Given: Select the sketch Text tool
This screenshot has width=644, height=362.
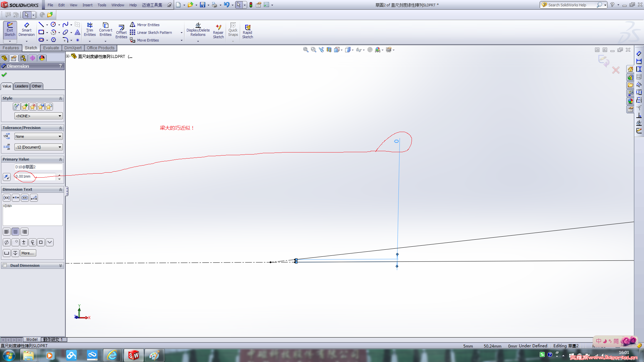Looking at the screenshot, I should pos(77,32).
